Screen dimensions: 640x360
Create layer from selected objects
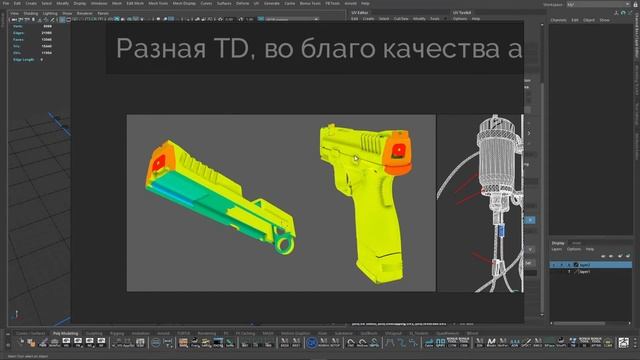[628, 256]
